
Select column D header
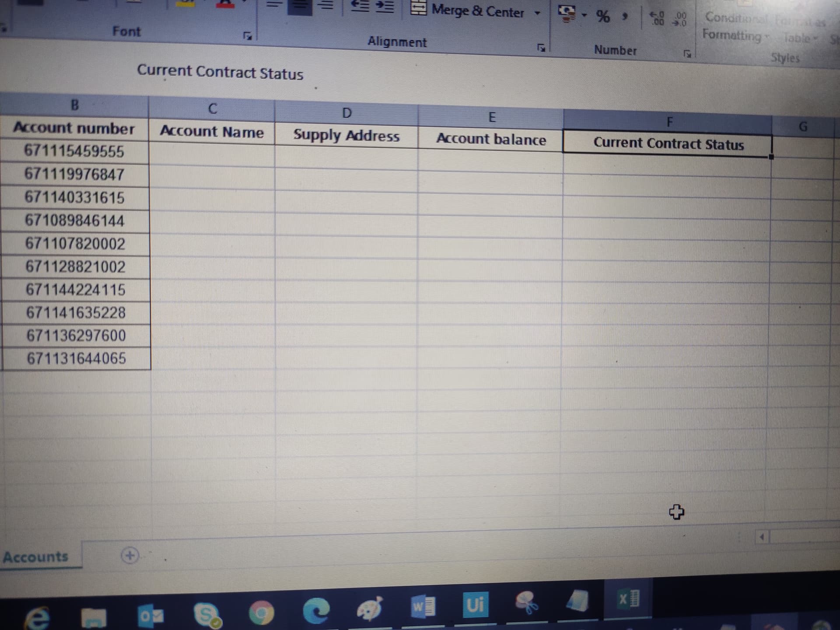346,113
